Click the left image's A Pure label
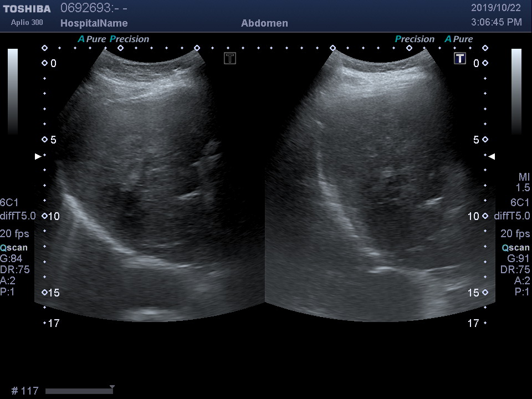 [x=92, y=39]
